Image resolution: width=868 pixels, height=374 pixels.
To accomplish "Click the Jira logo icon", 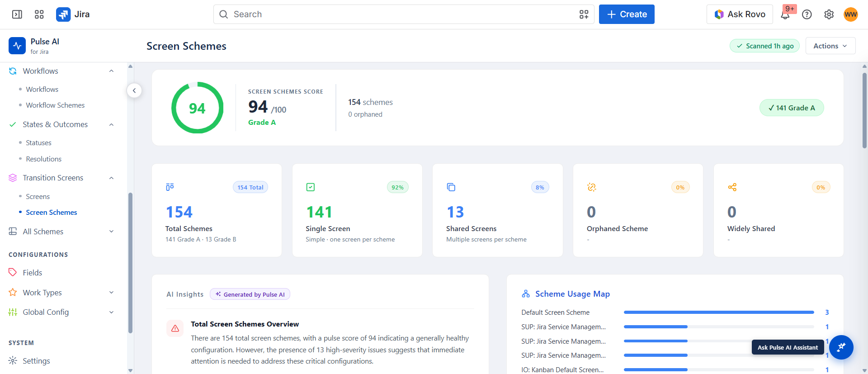I will [x=63, y=14].
